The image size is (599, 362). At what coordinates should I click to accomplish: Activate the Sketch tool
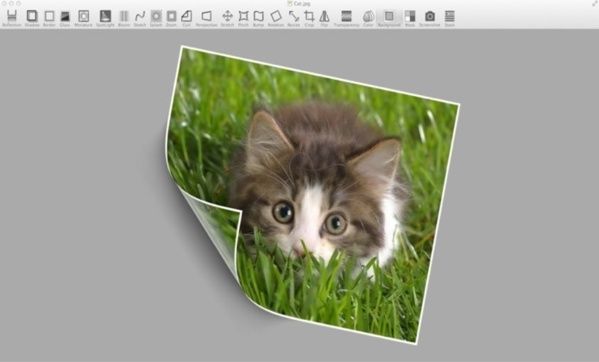pos(140,18)
